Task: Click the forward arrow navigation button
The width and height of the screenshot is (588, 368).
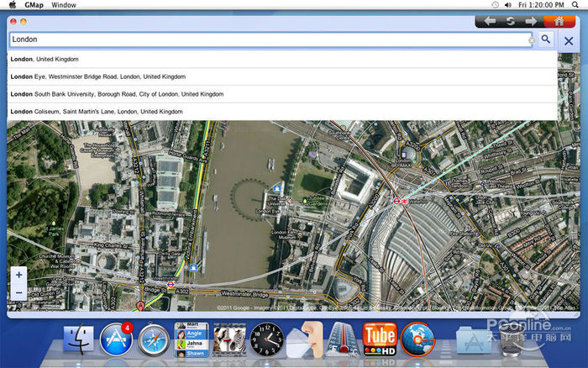Action: [x=531, y=21]
